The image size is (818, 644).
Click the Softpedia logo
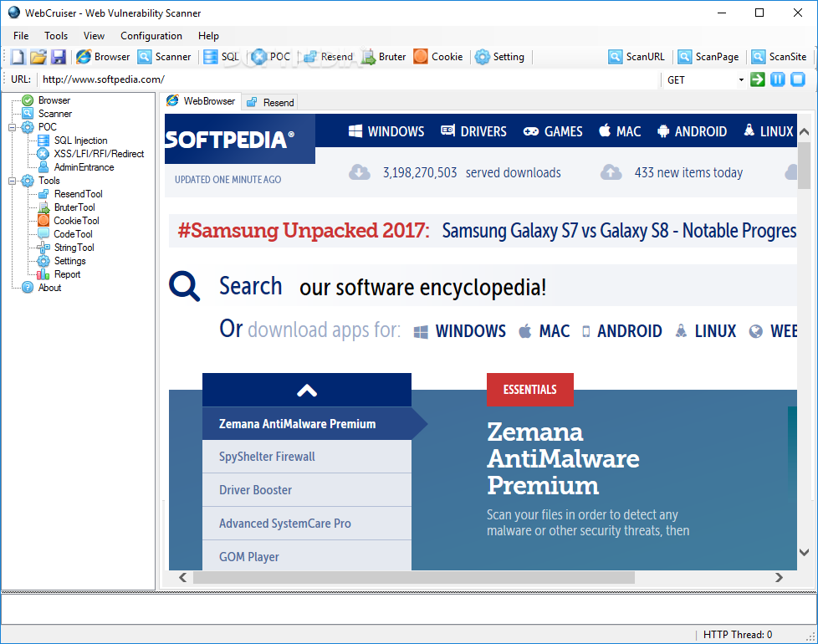tap(240, 139)
